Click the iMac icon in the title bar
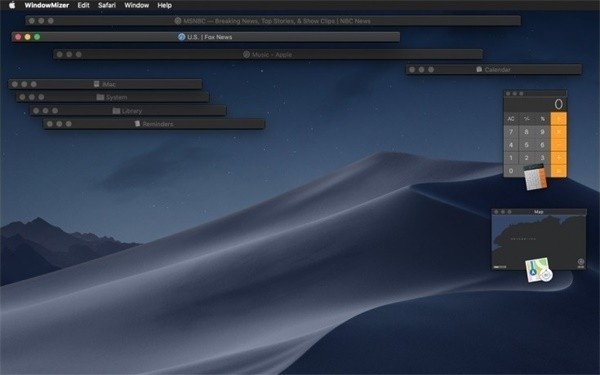Image resolution: width=600 pixels, height=375 pixels. 97,84
